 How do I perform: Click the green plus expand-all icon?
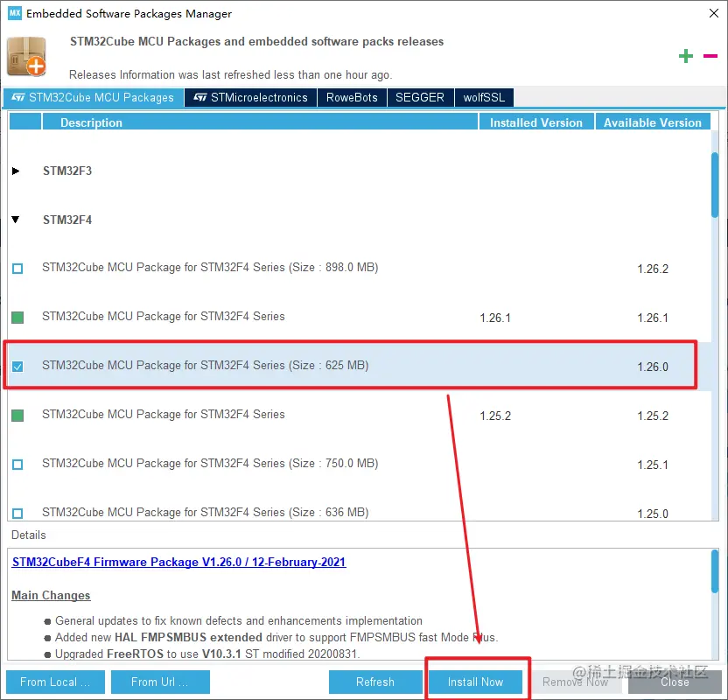coord(686,56)
